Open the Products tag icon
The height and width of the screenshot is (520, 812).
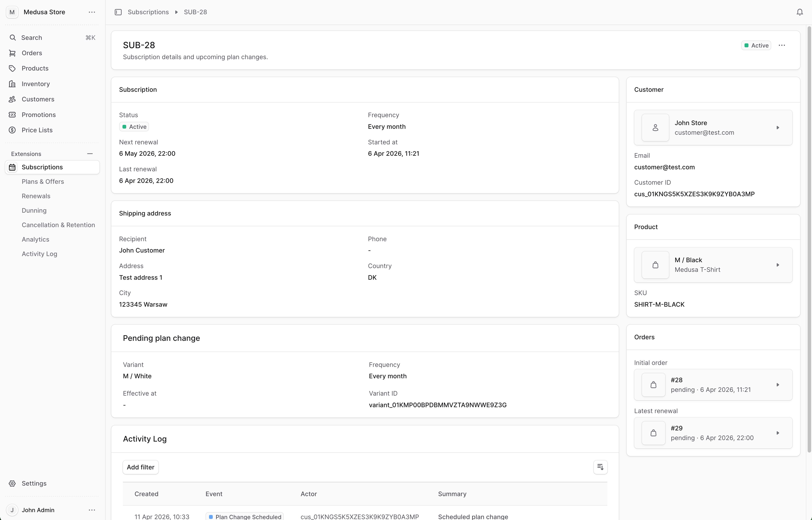point(12,68)
